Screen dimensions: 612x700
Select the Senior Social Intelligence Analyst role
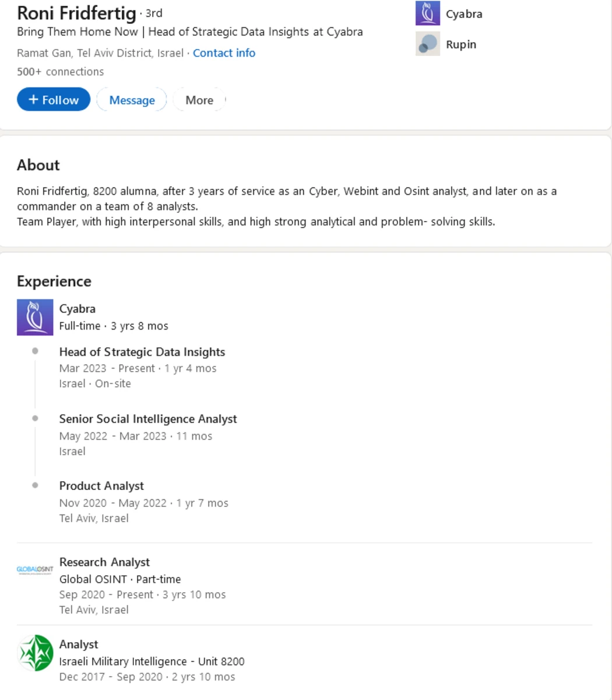148,419
